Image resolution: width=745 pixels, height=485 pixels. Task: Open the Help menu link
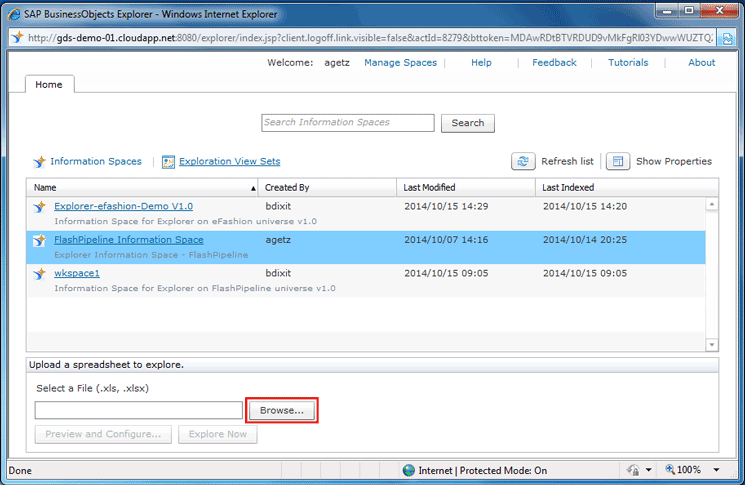point(481,63)
